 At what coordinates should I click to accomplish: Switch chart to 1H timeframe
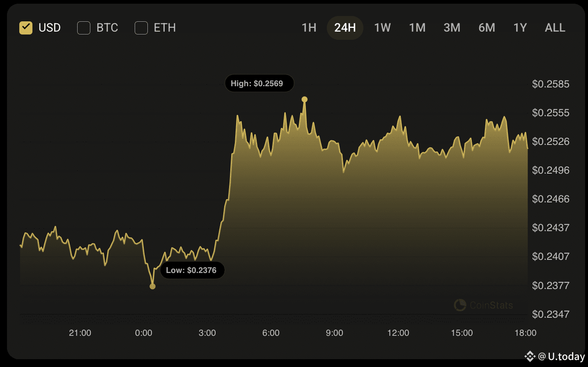tap(309, 28)
